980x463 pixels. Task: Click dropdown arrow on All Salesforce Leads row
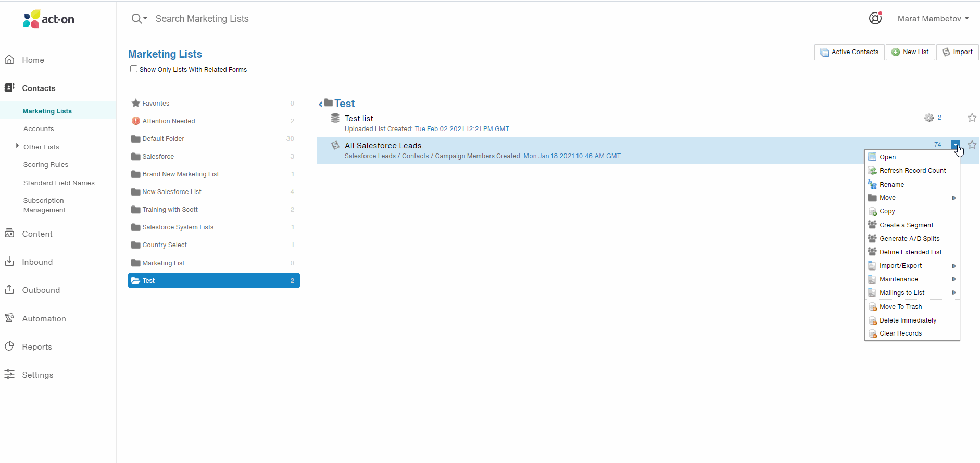pos(956,145)
